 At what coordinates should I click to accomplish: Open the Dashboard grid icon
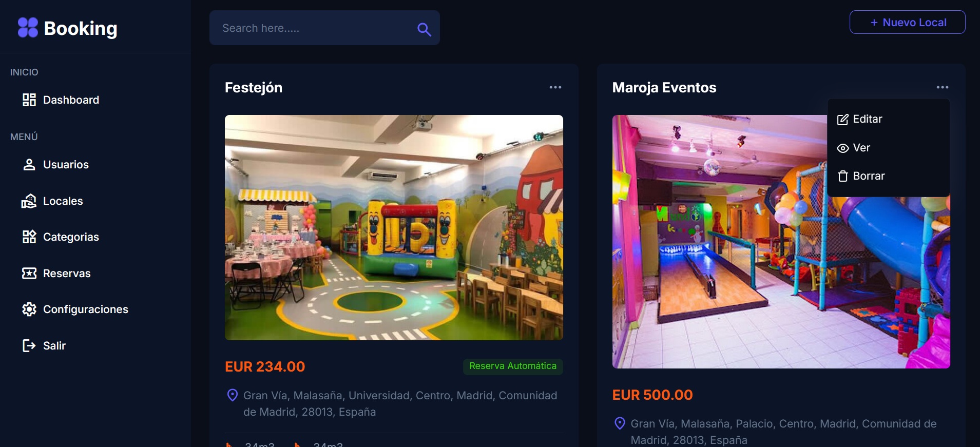tap(29, 100)
